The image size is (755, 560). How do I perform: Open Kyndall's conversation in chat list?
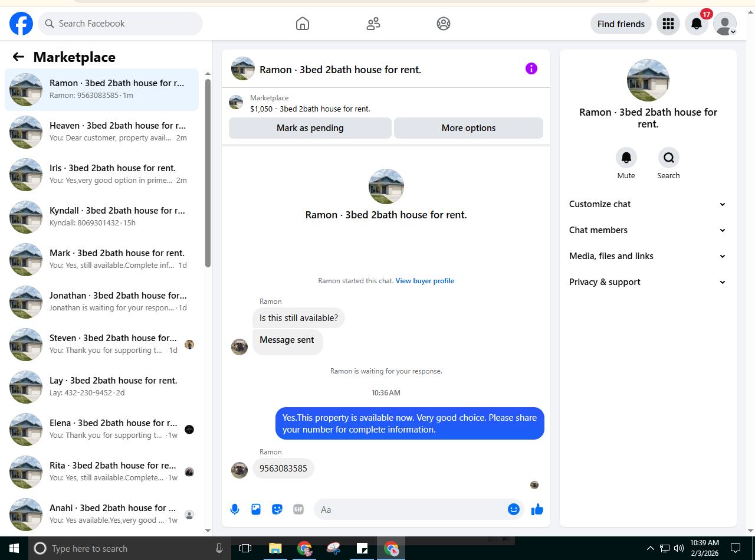pos(101,217)
